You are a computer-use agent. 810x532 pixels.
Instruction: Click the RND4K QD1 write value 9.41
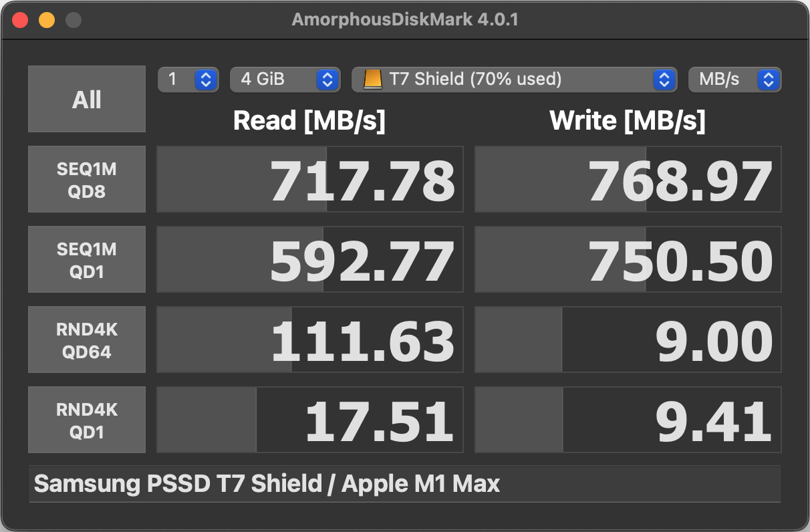pyautogui.click(x=714, y=422)
